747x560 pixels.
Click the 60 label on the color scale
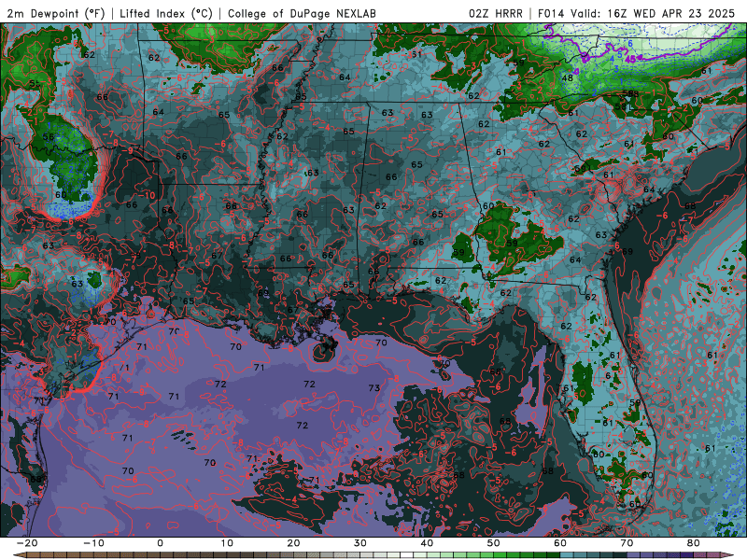560,543
